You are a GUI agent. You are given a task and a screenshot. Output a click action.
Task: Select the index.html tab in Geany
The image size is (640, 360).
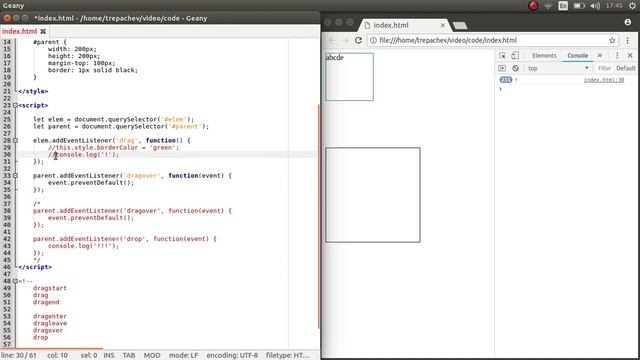tap(20, 31)
